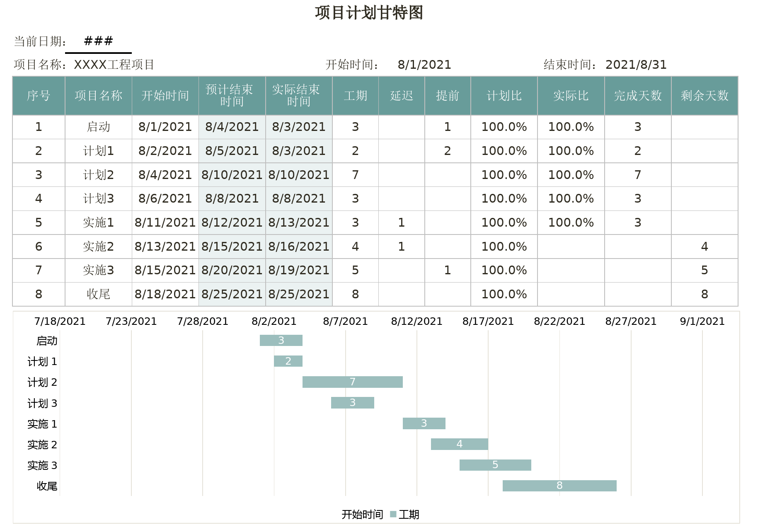Click the 开始时间 legend entry
The image size is (782, 532).
point(362,514)
